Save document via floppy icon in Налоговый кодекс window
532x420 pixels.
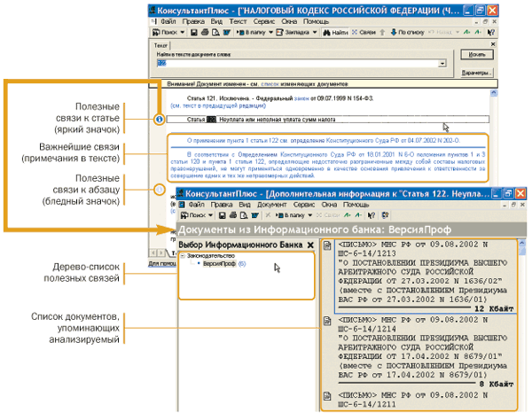pos(194,32)
